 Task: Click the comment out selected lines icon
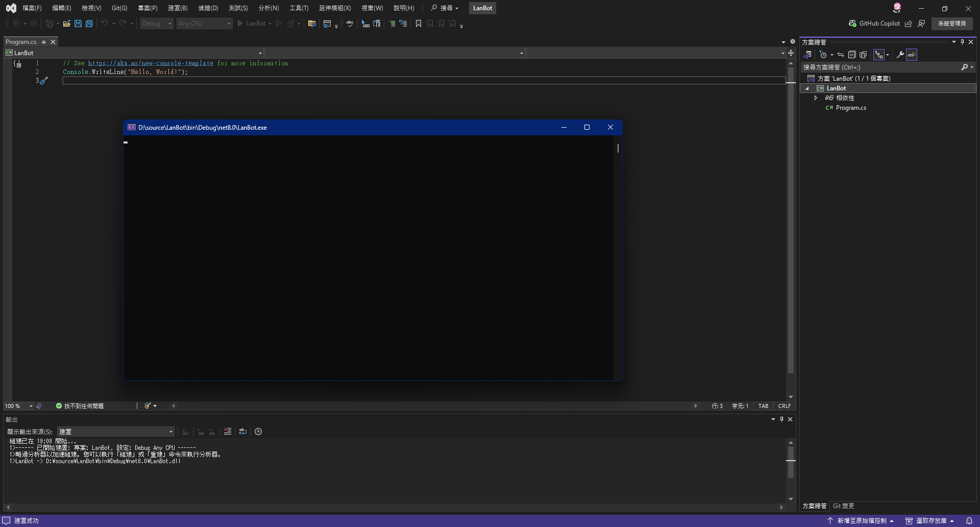pos(392,23)
